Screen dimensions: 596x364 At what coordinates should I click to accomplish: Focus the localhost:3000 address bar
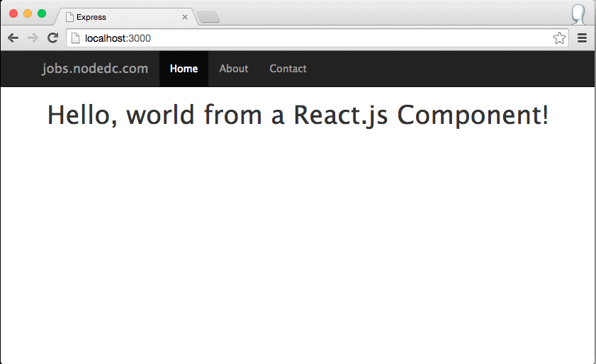click(317, 38)
